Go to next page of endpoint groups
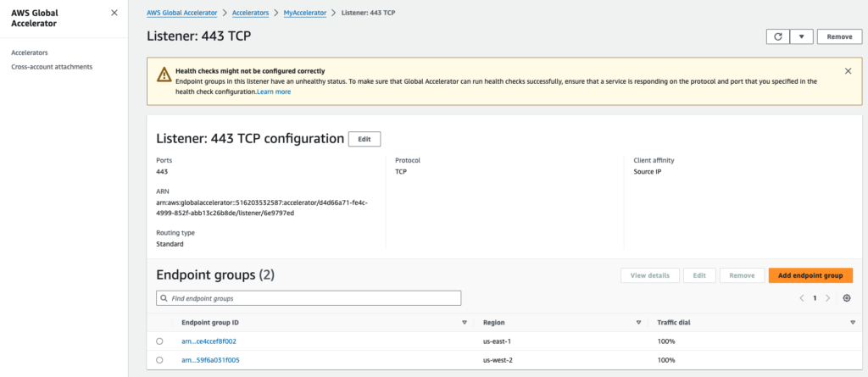868x377 pixels. [x=827, y=298]
